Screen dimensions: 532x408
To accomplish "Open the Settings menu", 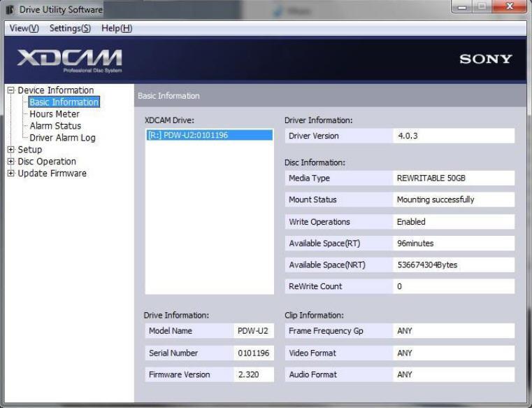I will 70,28.
